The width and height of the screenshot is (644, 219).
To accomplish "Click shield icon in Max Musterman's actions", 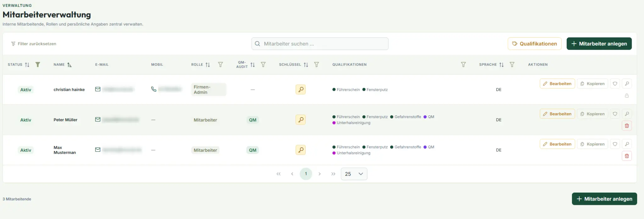I will 615,144.
